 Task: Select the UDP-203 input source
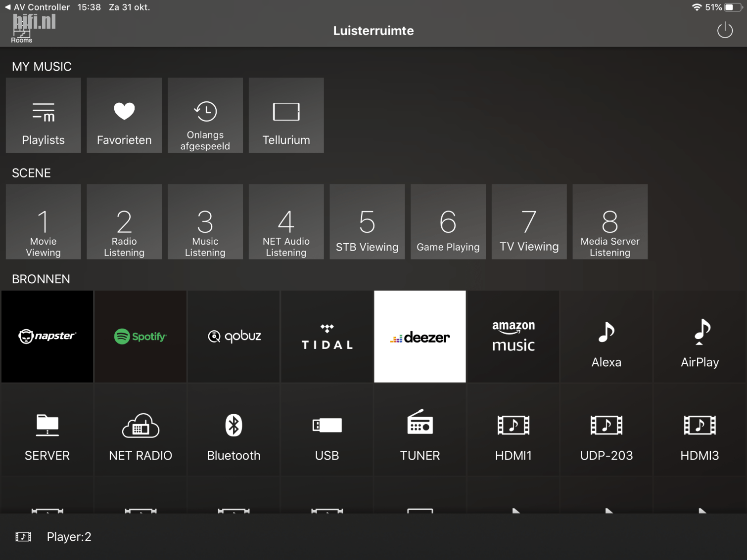click(607, 430)
